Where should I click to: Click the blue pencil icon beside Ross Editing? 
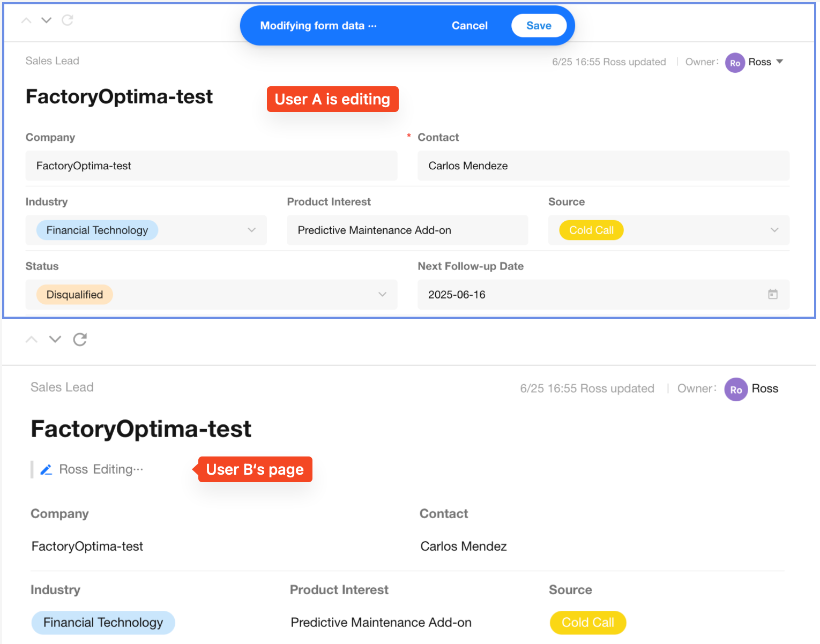coord(47,470)
